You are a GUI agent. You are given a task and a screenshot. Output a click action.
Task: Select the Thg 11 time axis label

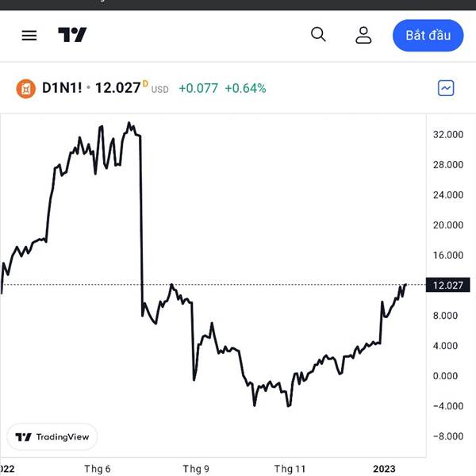tap(290, 469)
